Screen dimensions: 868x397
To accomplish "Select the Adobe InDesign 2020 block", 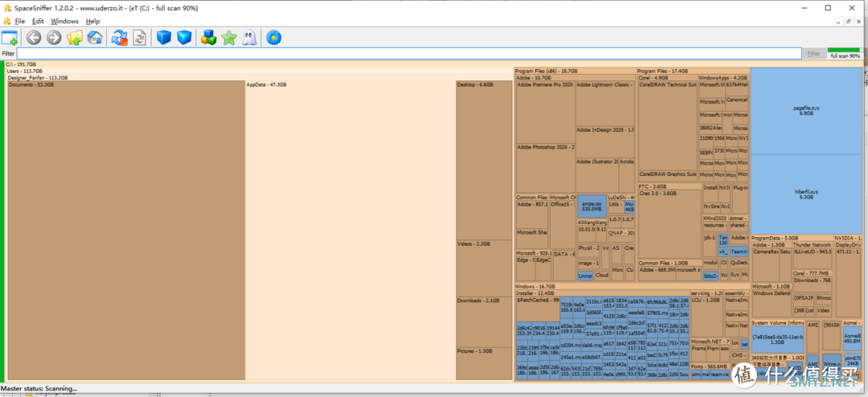I will [x=605, y=141].
